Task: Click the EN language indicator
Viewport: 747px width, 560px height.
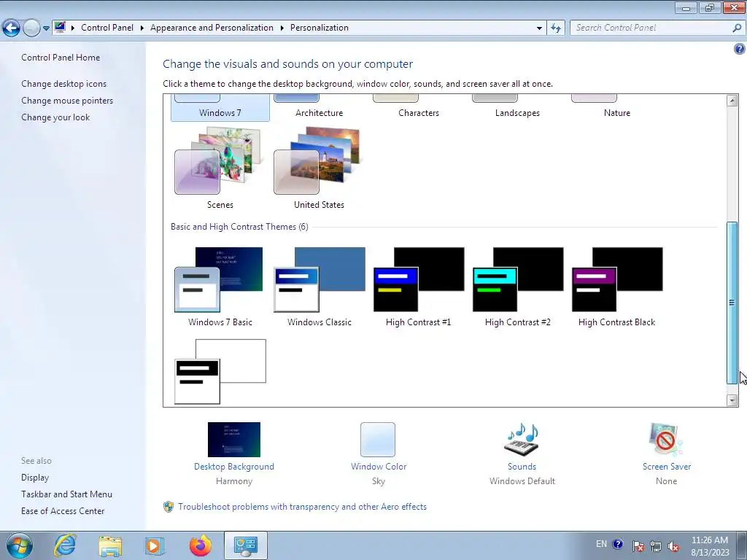Action: pyautogui.click(x=601, y=544)
